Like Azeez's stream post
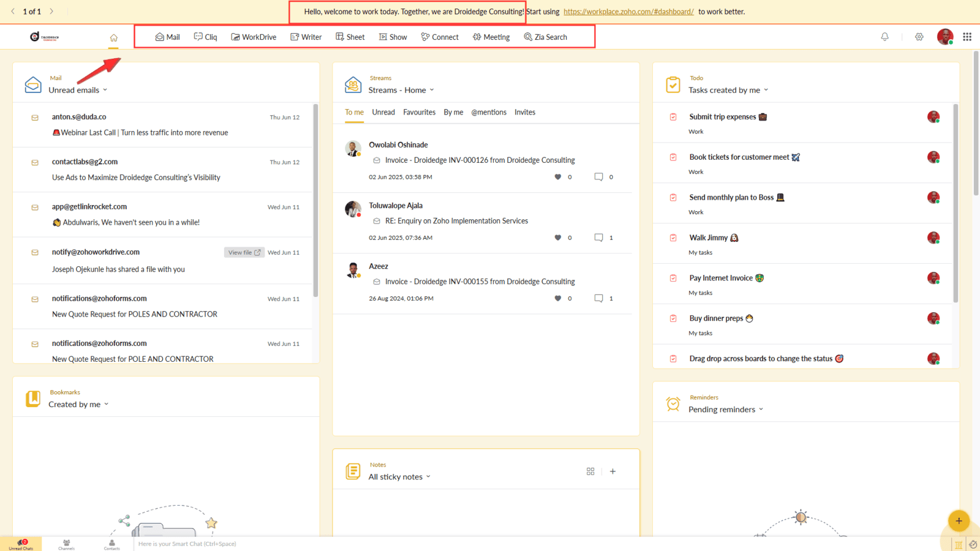The width and height of the screenshot is (980, 551). pyautogui.click(x=557, y=298)
